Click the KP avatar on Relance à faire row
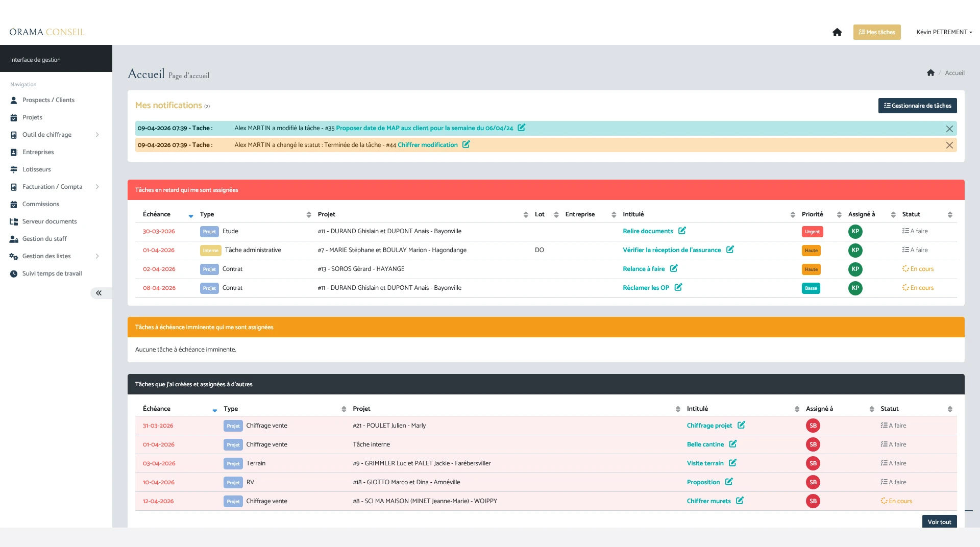The width and height of the screenshot is (980, 547). pos(855,269)
